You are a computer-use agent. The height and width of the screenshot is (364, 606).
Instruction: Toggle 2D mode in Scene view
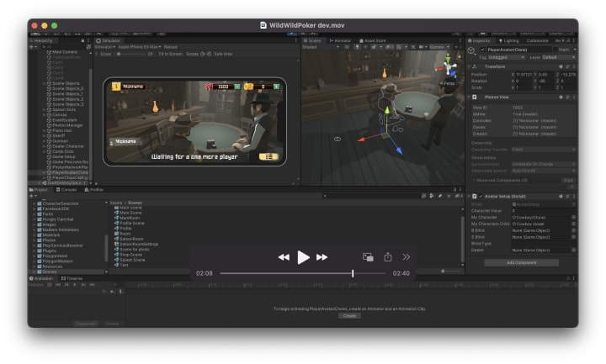click(x=347, y=47)
